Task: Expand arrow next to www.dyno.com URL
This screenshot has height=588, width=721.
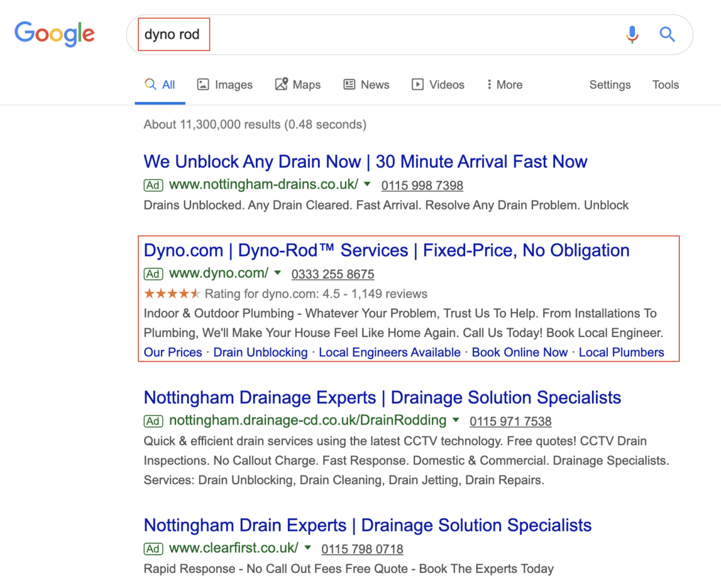Action: pos(278,273)
